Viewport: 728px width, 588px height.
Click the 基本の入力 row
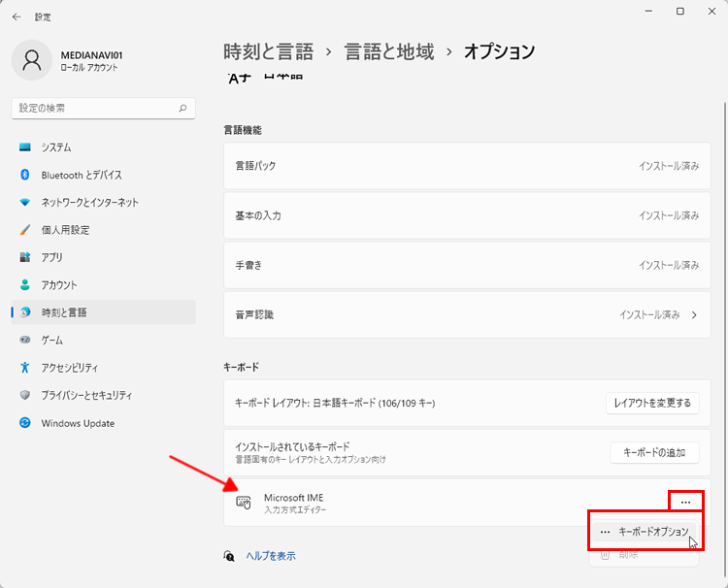click(467, 215)
